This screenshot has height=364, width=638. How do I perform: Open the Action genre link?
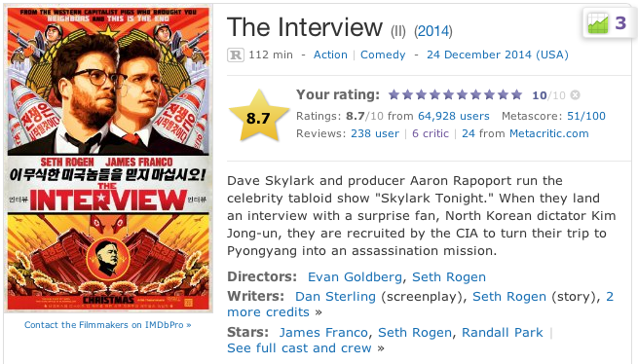click(330, 55)
